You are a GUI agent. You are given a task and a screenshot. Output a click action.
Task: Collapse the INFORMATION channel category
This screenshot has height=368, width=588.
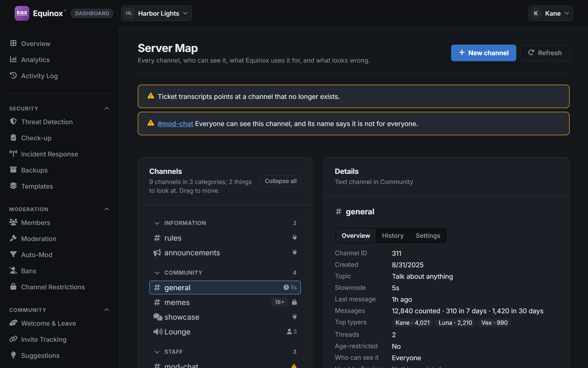pyautogui.click(x=157, y=223)
